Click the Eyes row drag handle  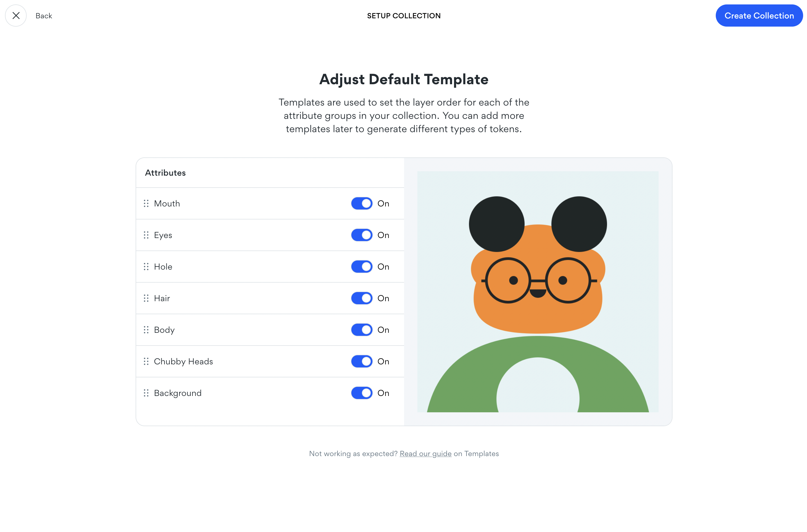[146, 235]
